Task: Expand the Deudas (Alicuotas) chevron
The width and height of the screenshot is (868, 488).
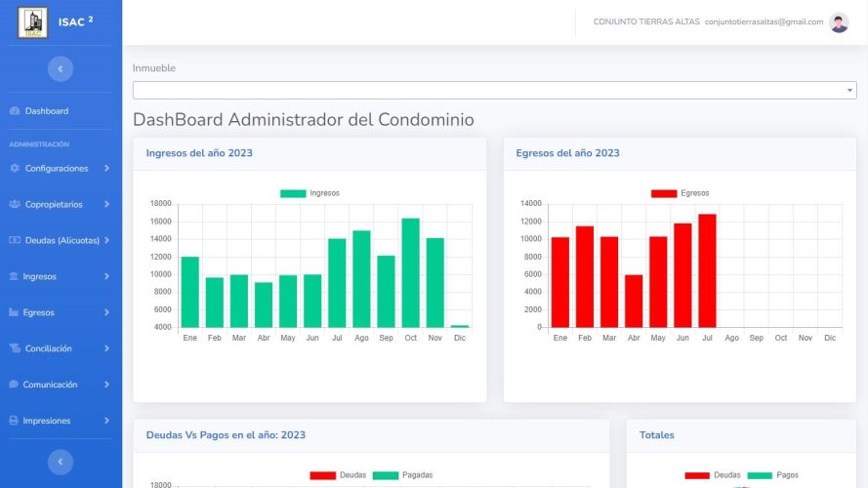Action: (x=106, y=239)
